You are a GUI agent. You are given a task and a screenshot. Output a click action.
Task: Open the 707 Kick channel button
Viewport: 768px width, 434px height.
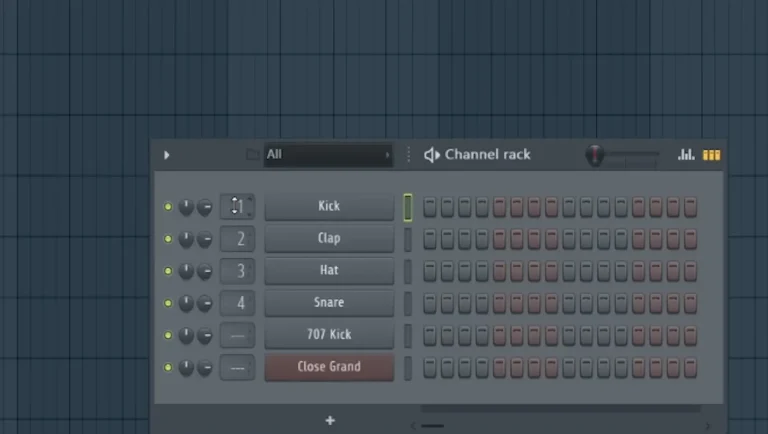click(x=329, y=335)
